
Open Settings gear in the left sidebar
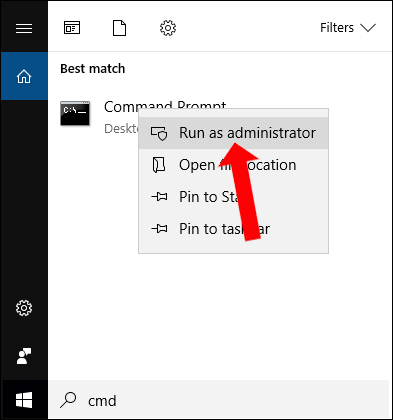pyautogui.click(x=24, y=308)
